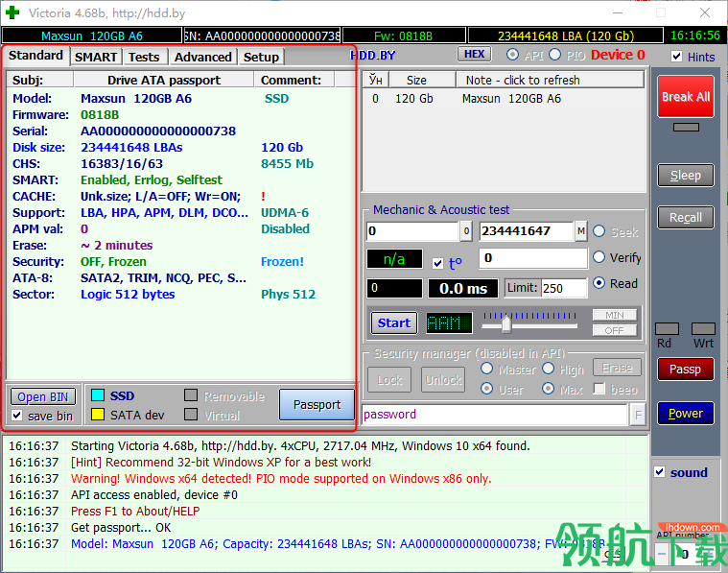
Task: Click the Security manager Unlock button
Action: coord(443,380)
